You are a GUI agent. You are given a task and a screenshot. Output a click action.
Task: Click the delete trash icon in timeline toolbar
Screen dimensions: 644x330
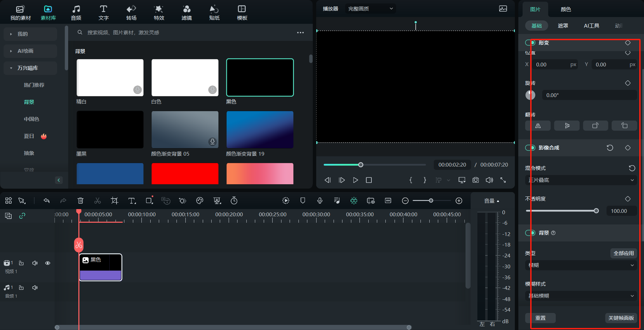[80, 201]
